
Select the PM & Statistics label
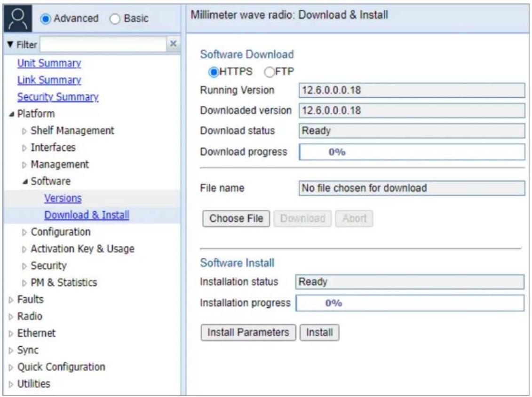coord(64,282)
